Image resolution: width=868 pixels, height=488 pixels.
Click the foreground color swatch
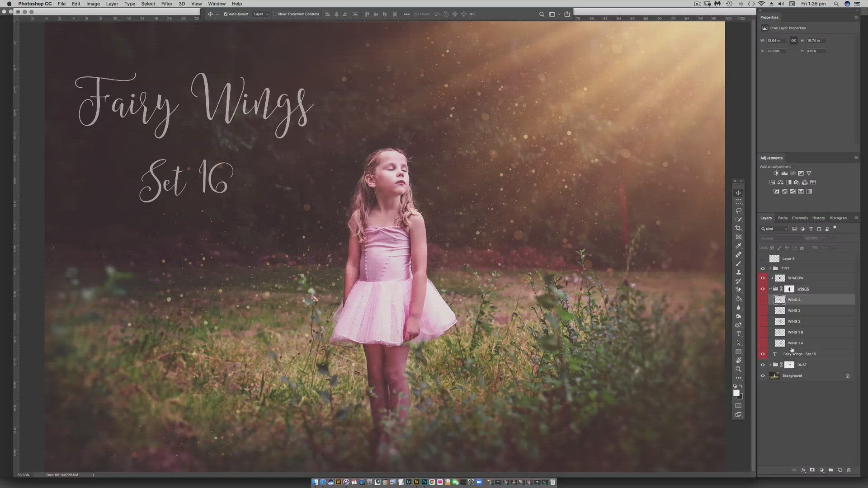[736, 393]
